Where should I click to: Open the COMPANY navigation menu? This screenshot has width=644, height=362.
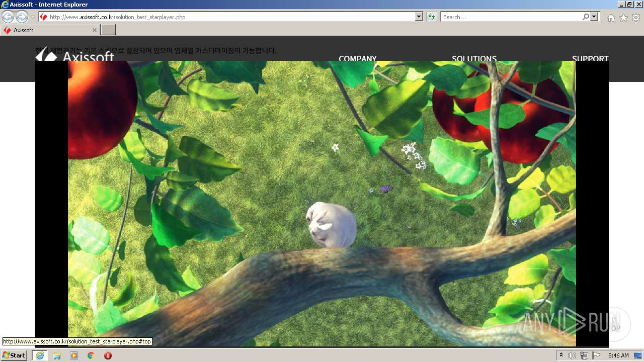[358, 58]
